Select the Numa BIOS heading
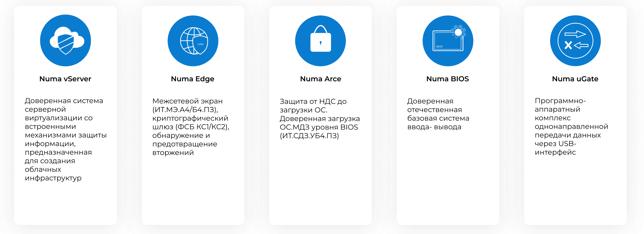The height and width of the screenshot is (234, 644). pos(448,79)
